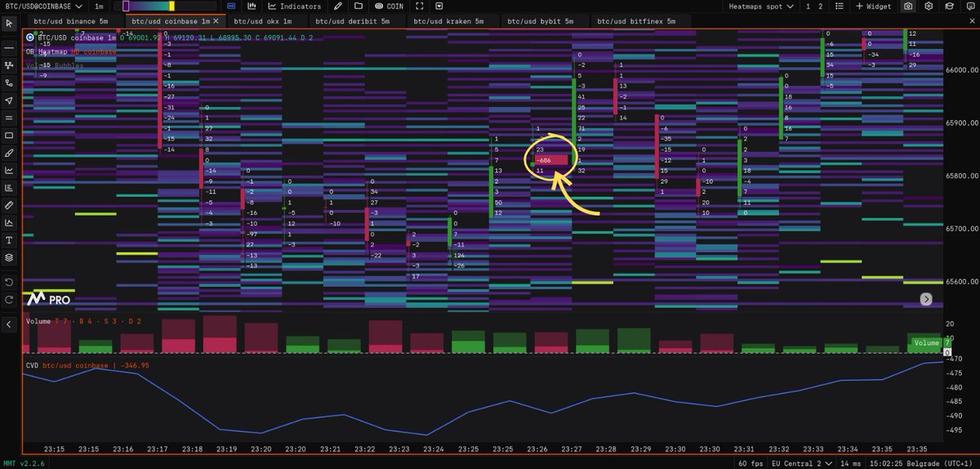Viewport: 980px width, 469px height.
Task: Select the volume profile tool in sidebar
Action: 9,188
